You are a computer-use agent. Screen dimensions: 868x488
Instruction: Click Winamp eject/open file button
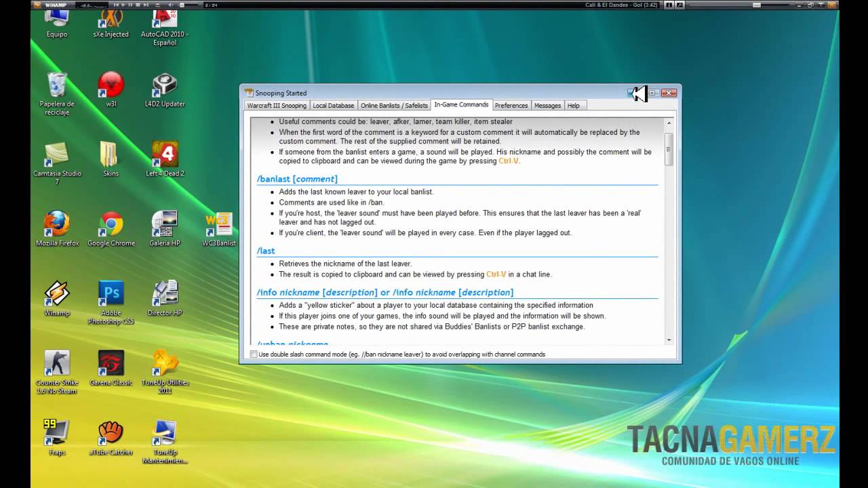pos(157,5)
